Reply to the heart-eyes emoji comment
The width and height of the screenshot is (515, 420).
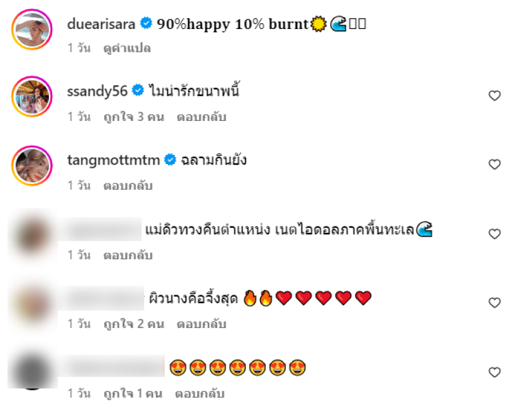point(200,394)
